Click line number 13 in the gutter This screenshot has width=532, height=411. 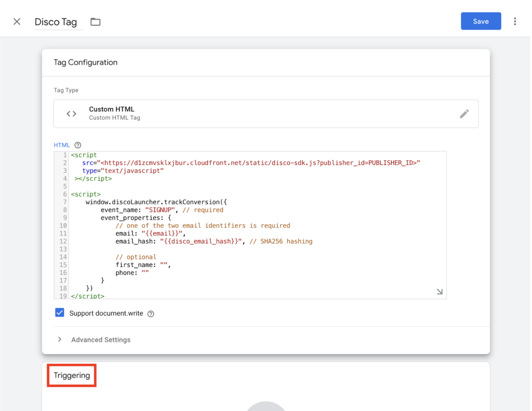(63, 249)
